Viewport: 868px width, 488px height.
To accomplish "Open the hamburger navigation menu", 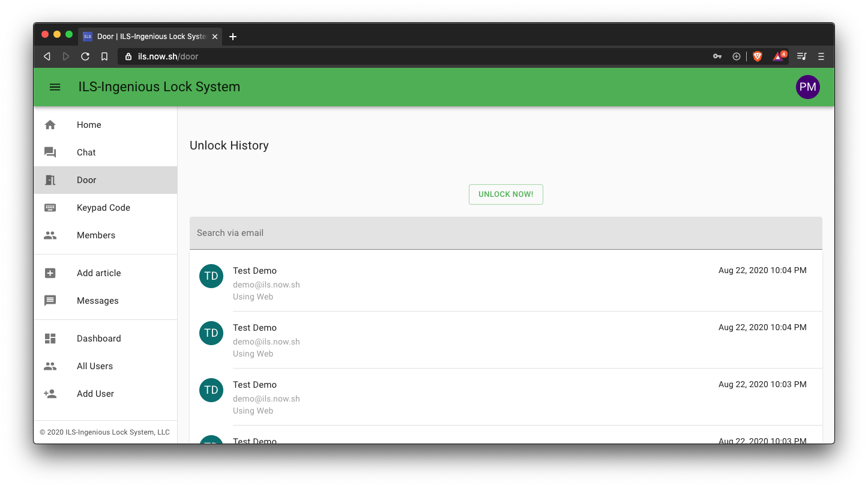I will click(x=55, y=87).
